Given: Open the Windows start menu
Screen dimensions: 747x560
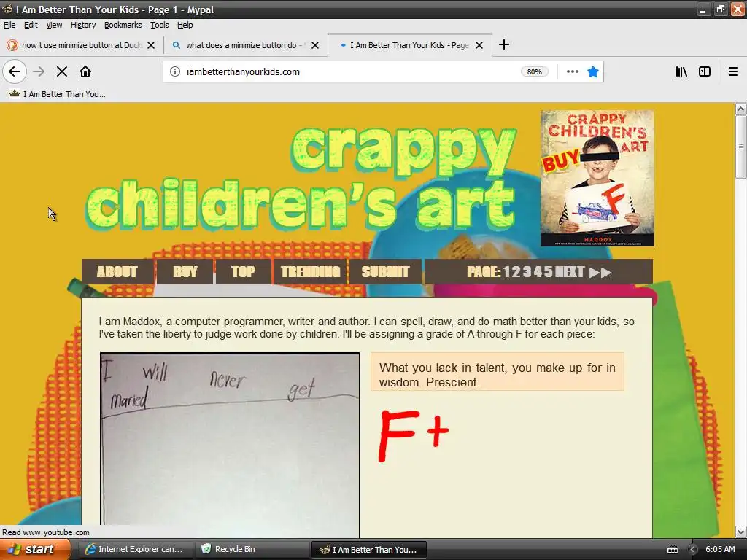Looking at the screenshot, I should pyautogui.click(x=35, y=549).
